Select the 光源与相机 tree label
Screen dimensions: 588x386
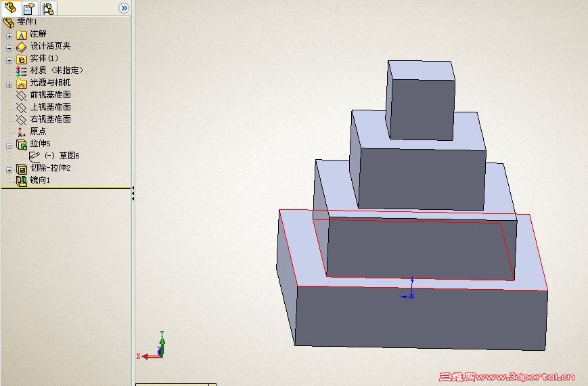point(50,82)
